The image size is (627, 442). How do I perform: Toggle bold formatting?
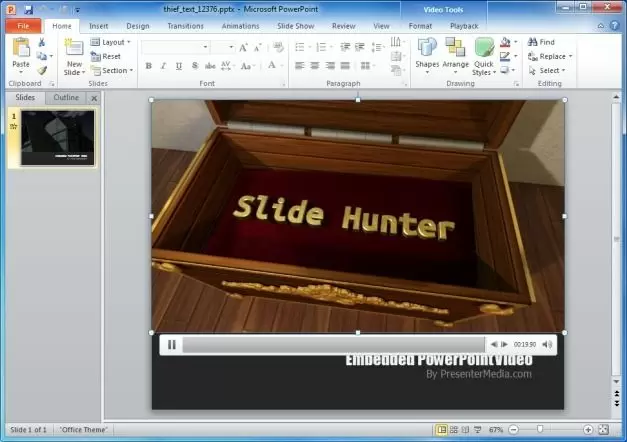tap(149, 66)
